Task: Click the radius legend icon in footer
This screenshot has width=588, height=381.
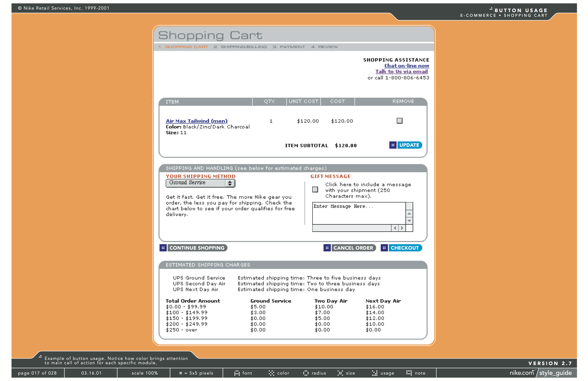Action: (306, 373)
